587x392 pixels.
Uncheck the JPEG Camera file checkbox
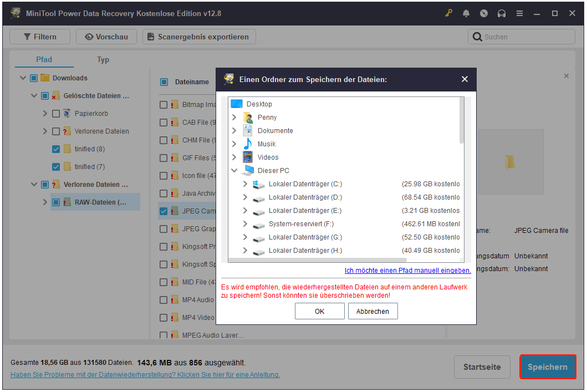[163, 211]
